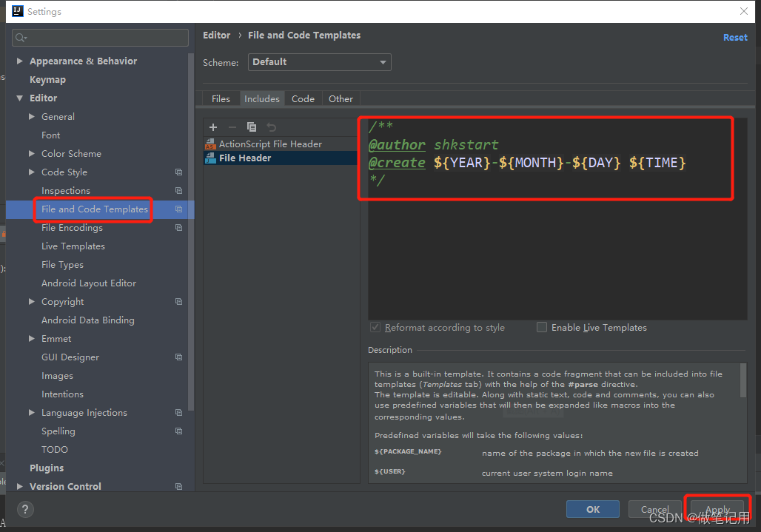Screen dimensions: 761x532
Task: Select the ActionScript File Header template
Action: [x=270, y=144]
